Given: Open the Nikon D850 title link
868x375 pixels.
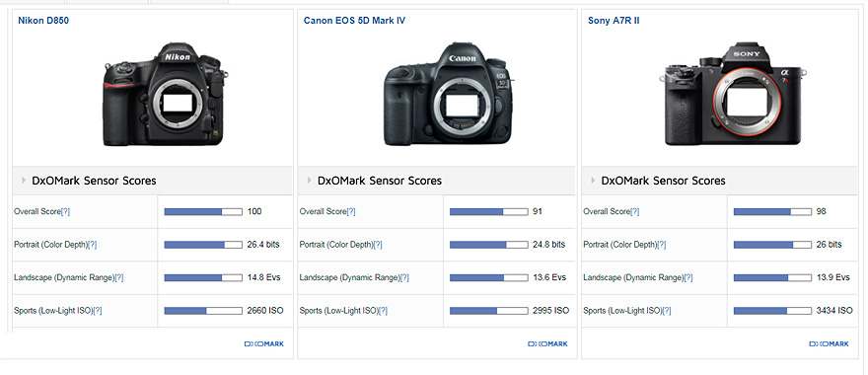Looking at the screenshot, I should click(43, 21).
